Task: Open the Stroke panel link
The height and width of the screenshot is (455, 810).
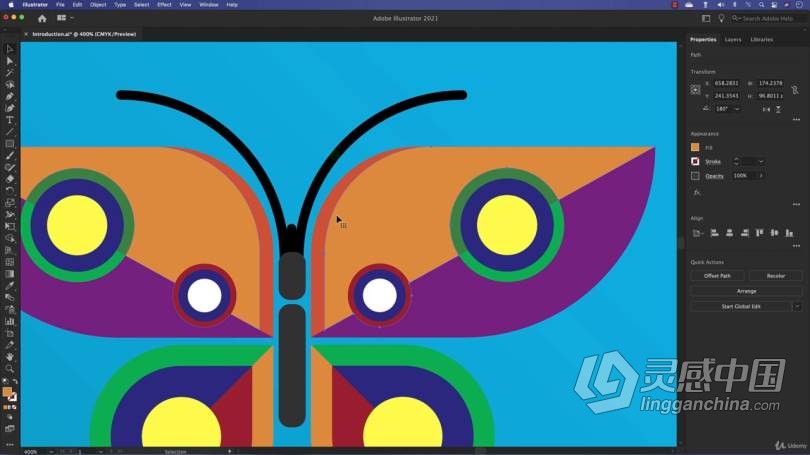Action: tap(713, 162)
